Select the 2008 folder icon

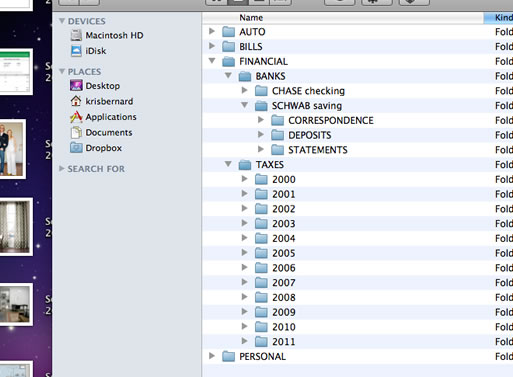(x=261, y=298)
